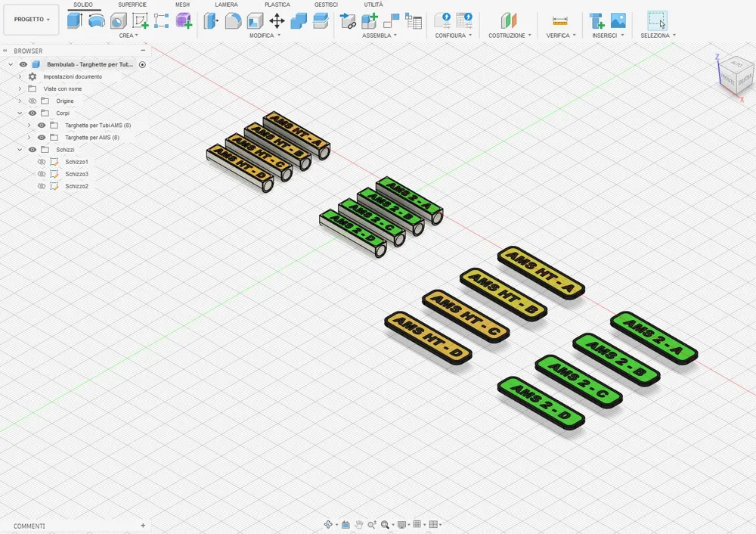This screenshot has width=756, height=534.
Task: Hide Targhette per AMS (8) group
Action: (x=42, y=137)
